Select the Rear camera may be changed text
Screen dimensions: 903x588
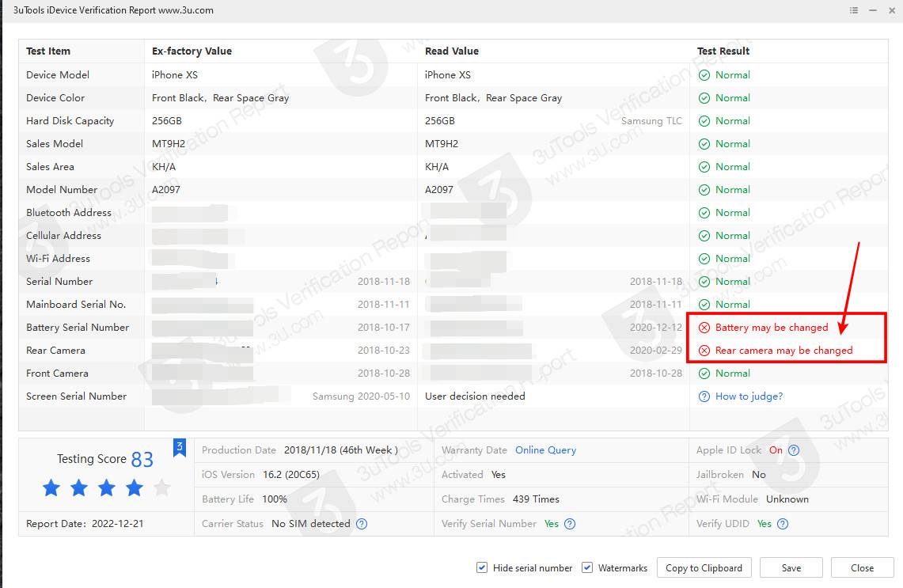pyautogui.click(x=783, y=351)
